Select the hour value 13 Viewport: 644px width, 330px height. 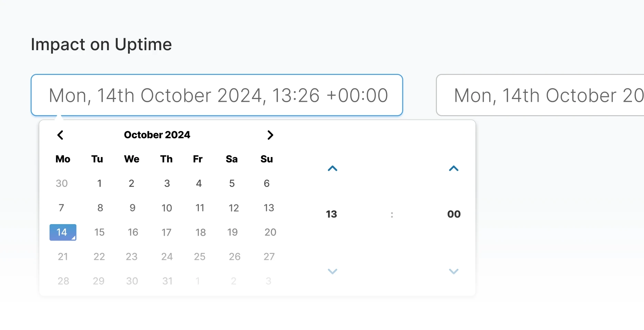(x=332, y=214)
